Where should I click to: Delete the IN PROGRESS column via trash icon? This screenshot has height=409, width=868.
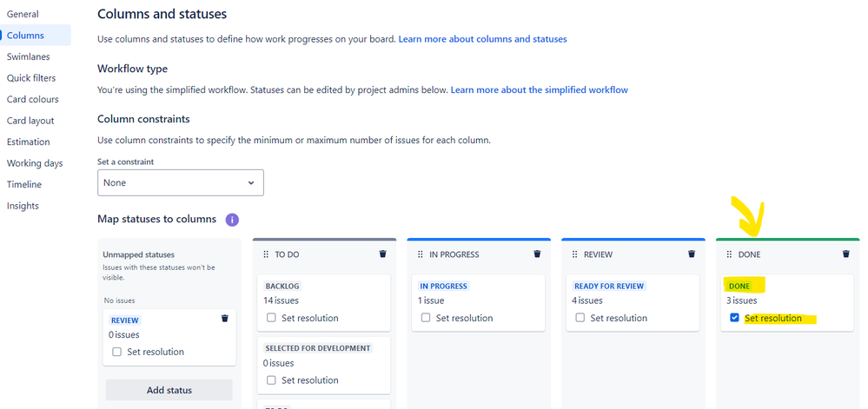pos(537,254)
